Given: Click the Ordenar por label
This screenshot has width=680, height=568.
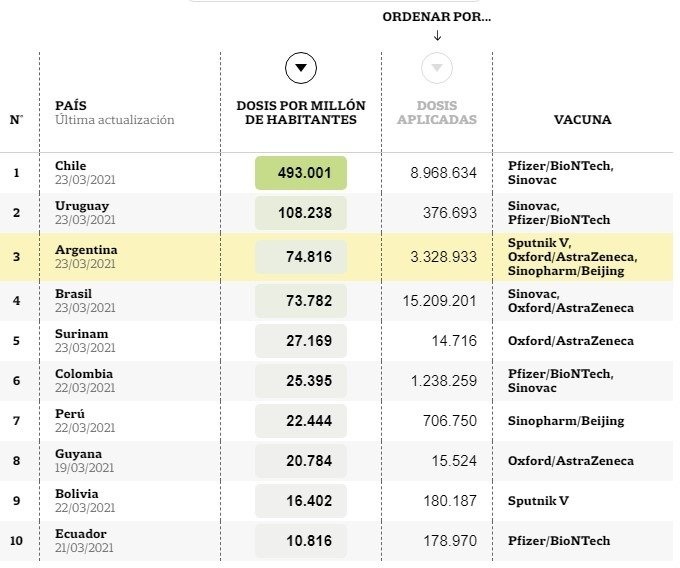Looking at the screenshot, I should click(437, 17).
